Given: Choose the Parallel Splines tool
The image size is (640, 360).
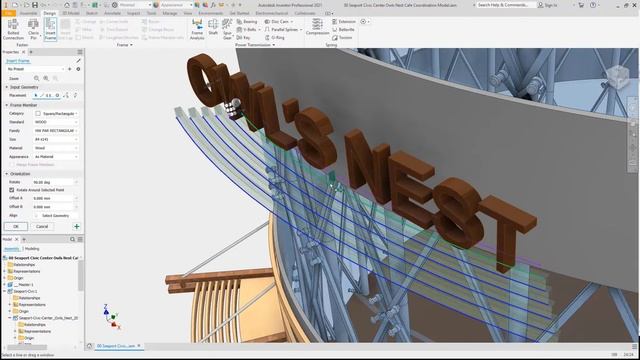Looking at the screenshot, I should click(x=283, y=29).
